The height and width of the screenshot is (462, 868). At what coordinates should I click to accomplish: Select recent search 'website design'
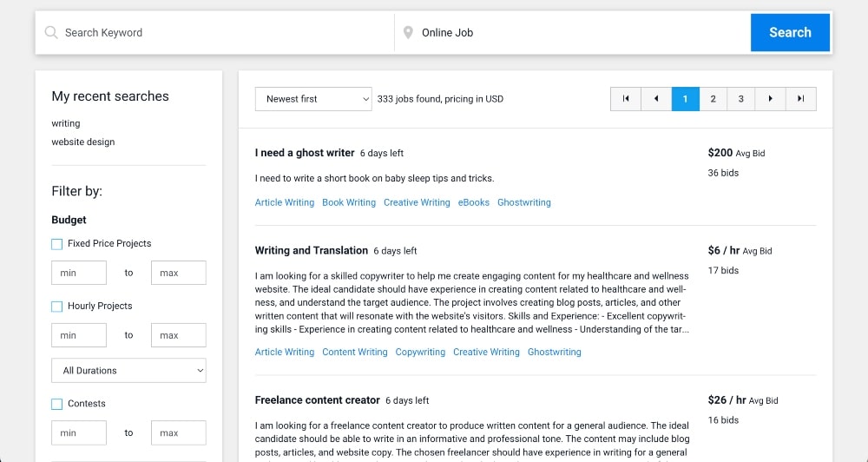click(83, 142)
